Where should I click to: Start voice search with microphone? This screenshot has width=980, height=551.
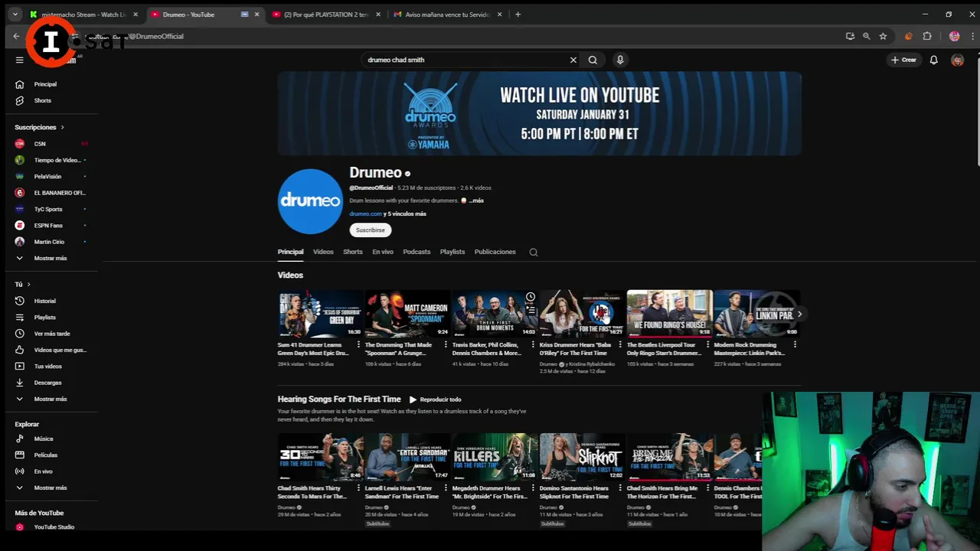(620, 60)
